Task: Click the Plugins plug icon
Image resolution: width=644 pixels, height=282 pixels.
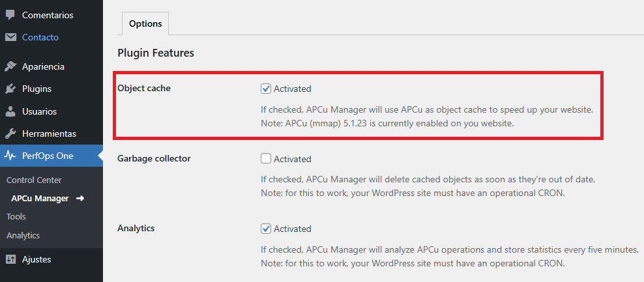Action: [x=10, y=89]
